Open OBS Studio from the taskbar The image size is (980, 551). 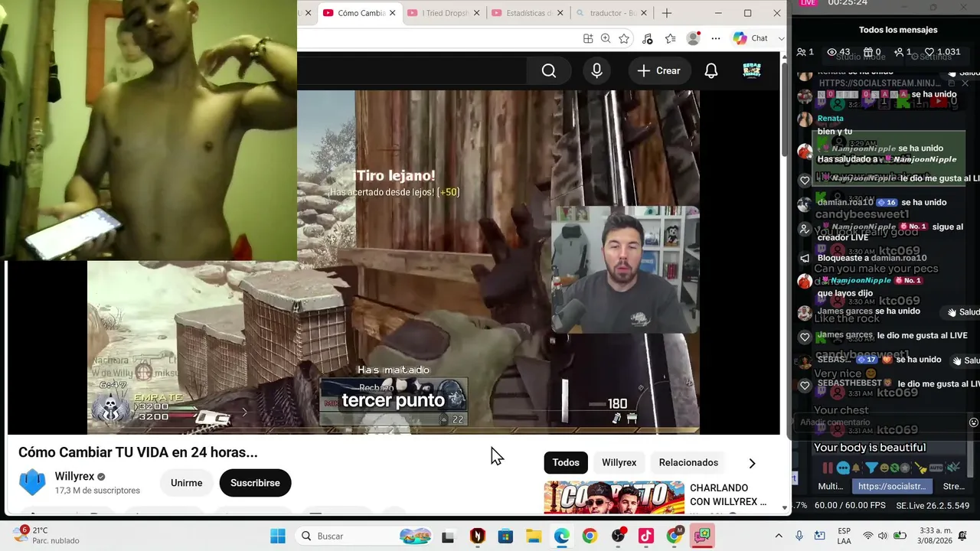[x=619, y=536]
